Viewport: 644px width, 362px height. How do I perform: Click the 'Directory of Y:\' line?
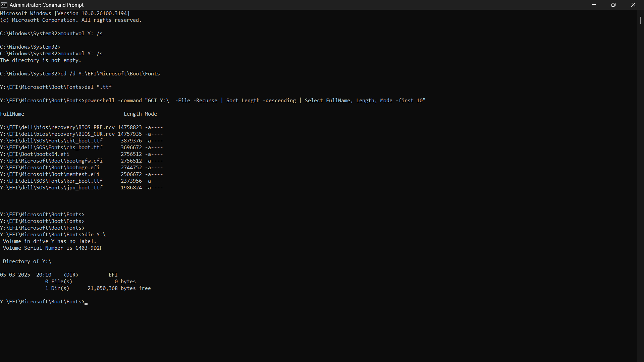(27, 261)
